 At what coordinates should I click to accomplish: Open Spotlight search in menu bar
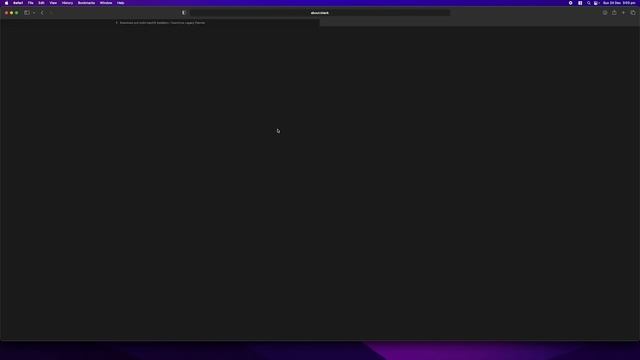(x=589, y=3)
